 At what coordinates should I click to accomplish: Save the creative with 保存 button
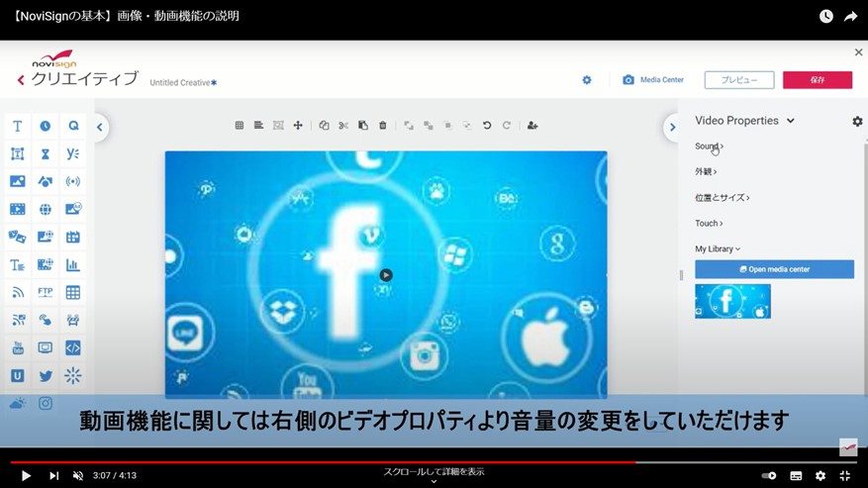(x=818, y=80)
